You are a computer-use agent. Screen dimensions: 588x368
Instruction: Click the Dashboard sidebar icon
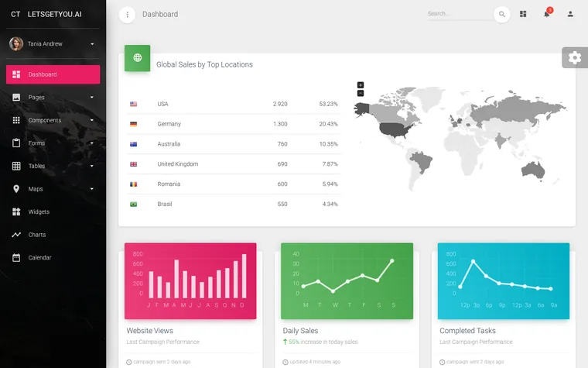point(16,74)
